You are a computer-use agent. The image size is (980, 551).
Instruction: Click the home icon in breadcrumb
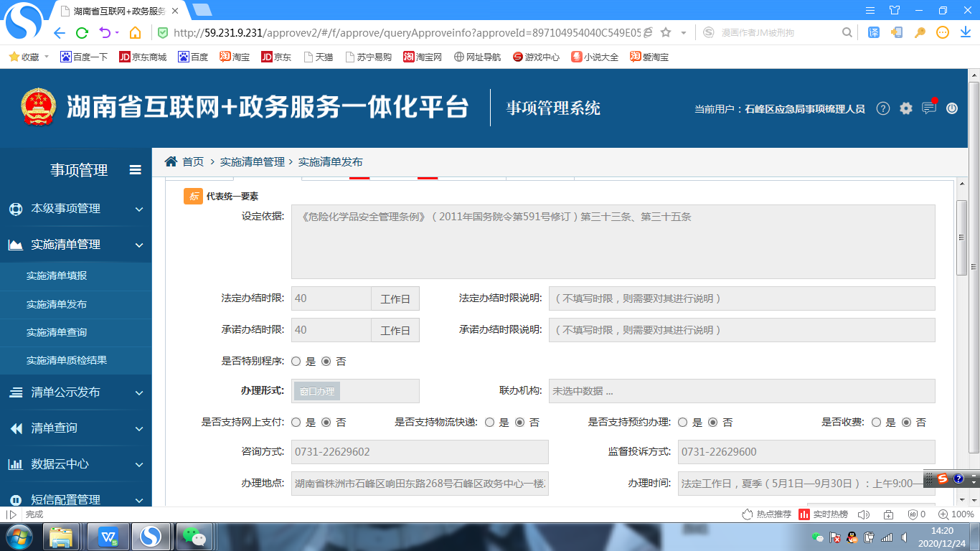tap(171, 161)
